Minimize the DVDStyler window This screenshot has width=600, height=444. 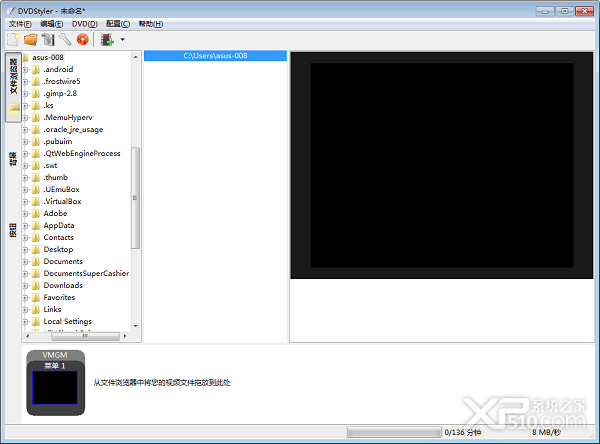(545, 11)
